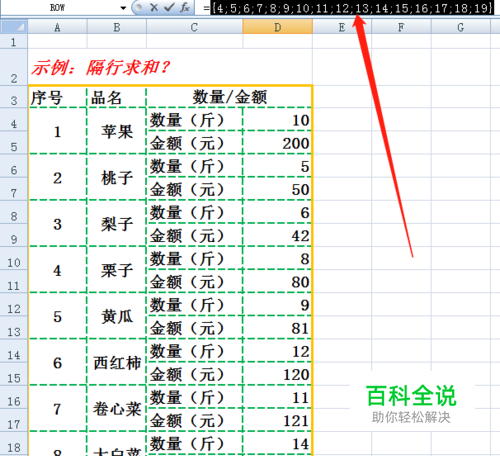The height and width of the screenshot is (456, 500).
Task: Select row 2 header
Action: pos(14,68)
